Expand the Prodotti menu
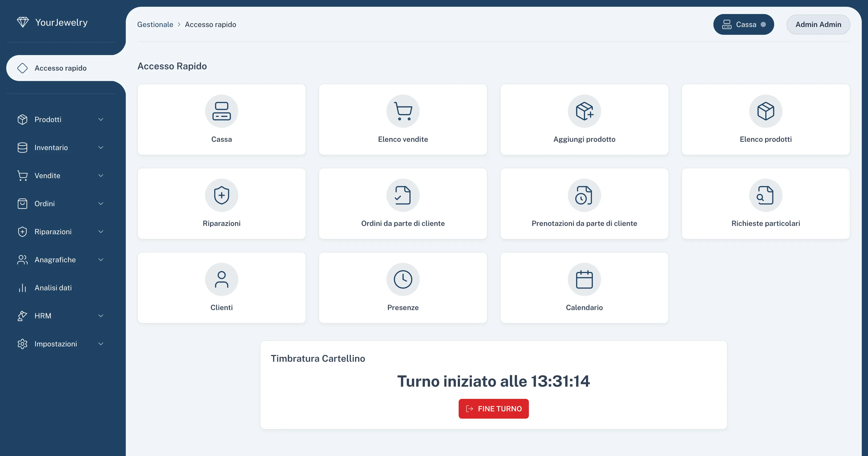The height and width of the screenshot is (456, 868). pyautogui.click(x=61, y=119)
